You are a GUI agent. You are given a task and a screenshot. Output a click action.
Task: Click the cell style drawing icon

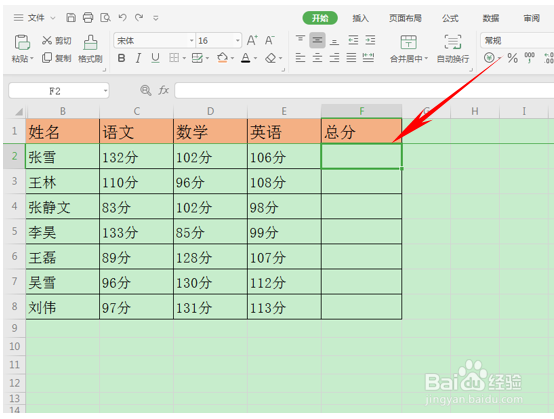pyautogui.click(x=197, y=58)
